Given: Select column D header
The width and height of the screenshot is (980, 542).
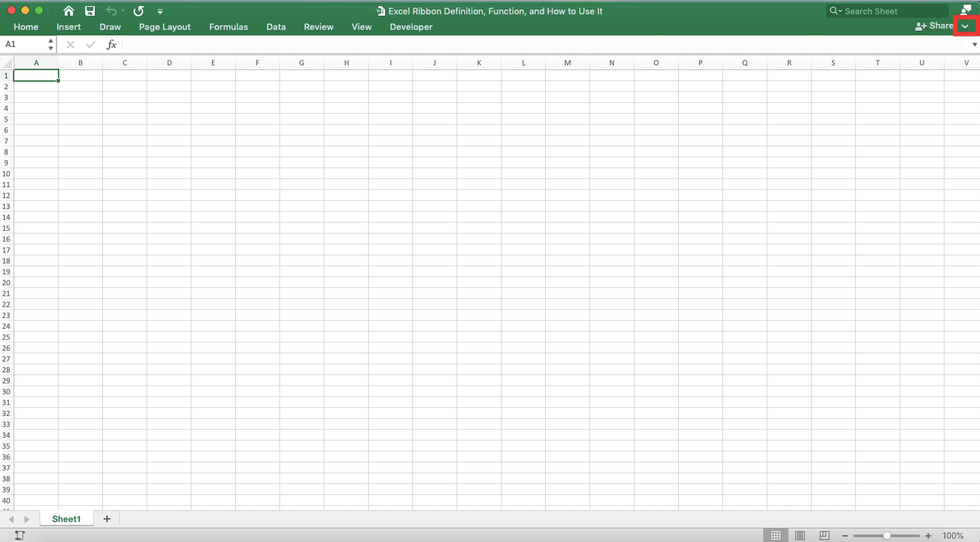Looking at the screenshot, I should pos(169,63).
